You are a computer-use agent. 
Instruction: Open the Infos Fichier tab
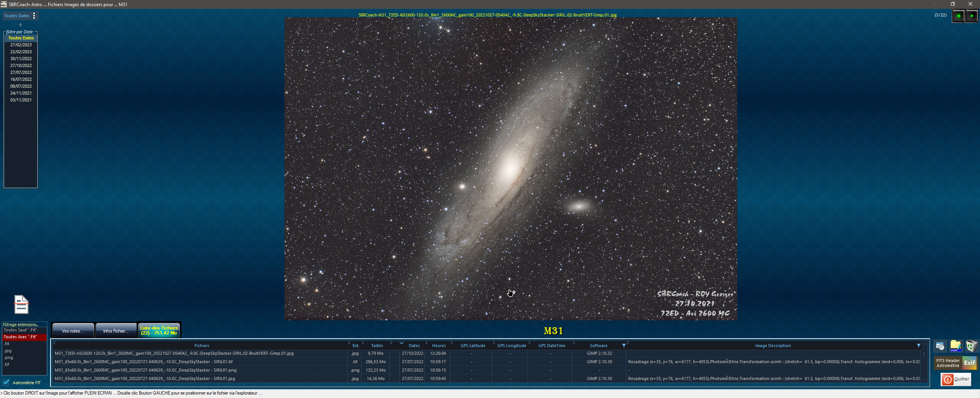pyautogui.click(x=116, y=331)
